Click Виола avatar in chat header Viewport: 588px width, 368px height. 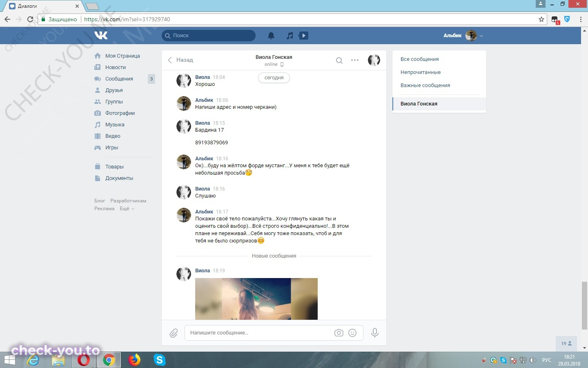[x=374, y=60]
